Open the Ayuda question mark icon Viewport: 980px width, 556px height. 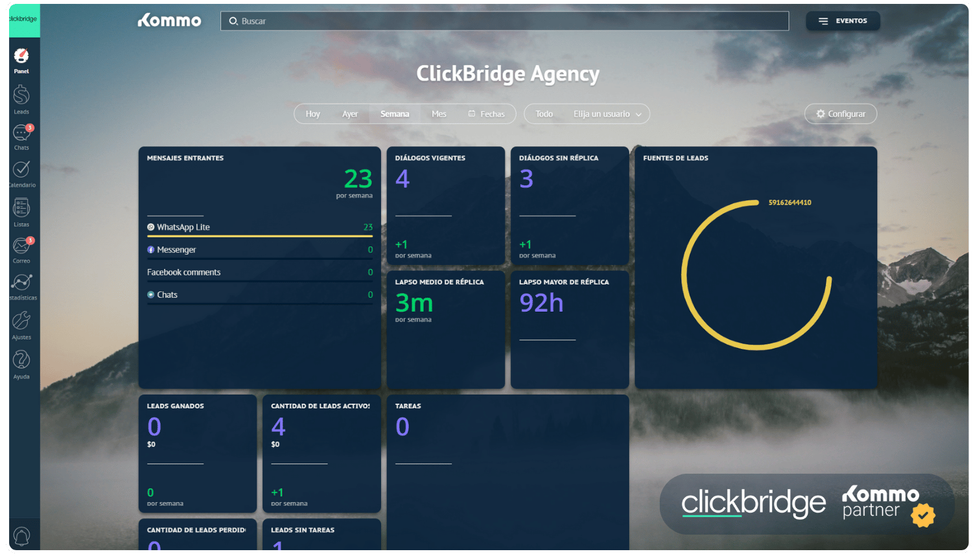pyautogui.click(x=21, y=360)
